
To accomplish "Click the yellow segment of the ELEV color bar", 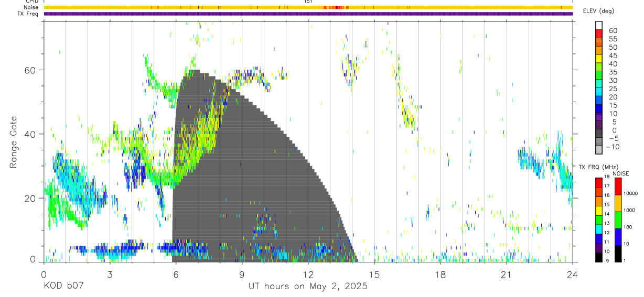I will (599, 60).
